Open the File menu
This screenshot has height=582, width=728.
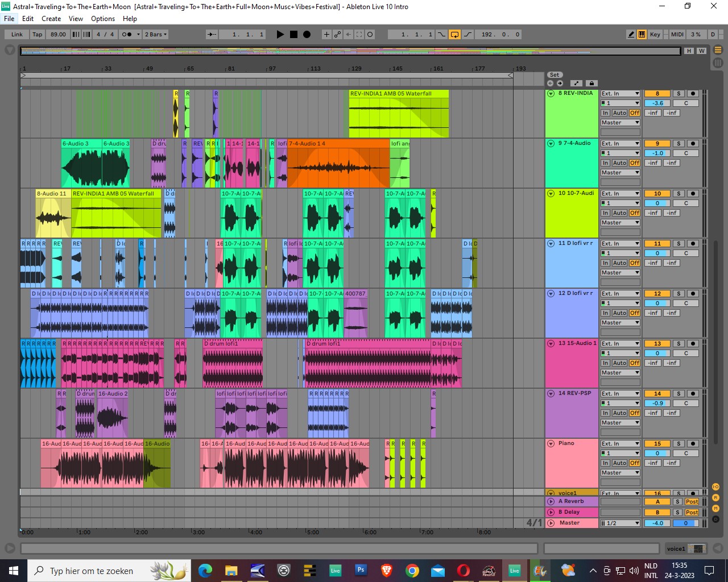coord(9,19)
